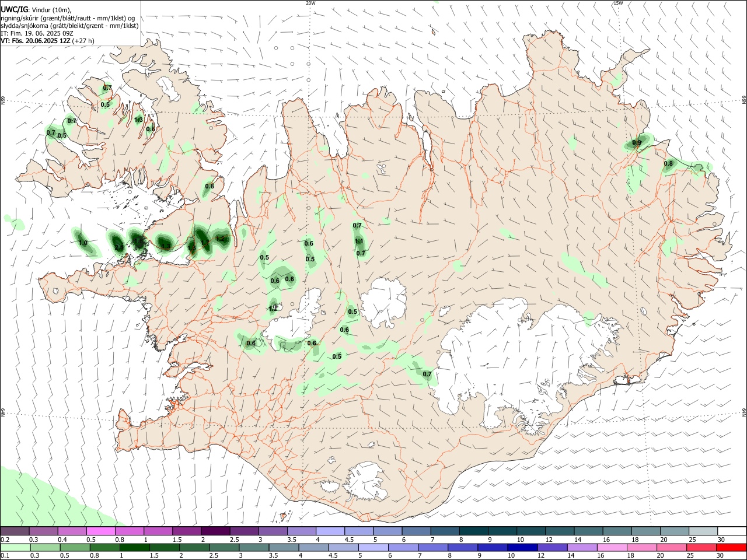Image resolution: width=747 pixels, height=560 pixels.
Task: Click the 'slydda/snjókoma' legend description line
Action: pos(69,26)
